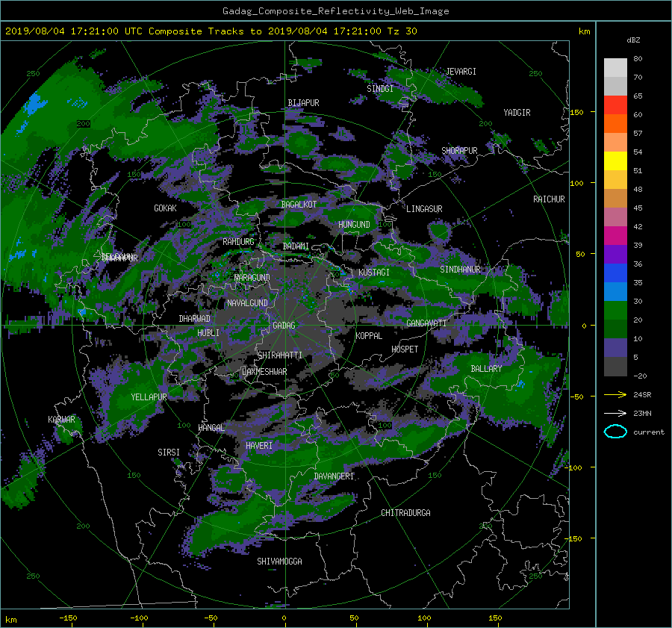Click the SIRSI town label
The image size is (672, 628).
(169, 453)
